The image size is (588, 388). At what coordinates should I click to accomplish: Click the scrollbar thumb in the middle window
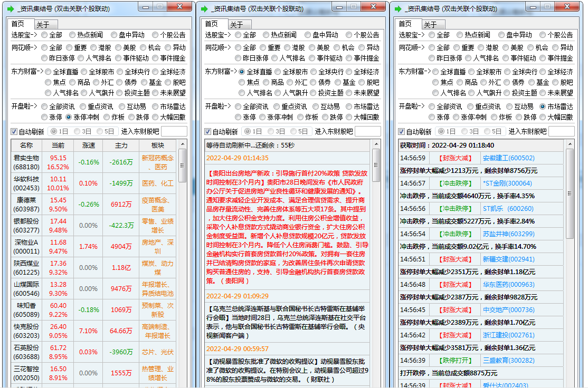376,165
